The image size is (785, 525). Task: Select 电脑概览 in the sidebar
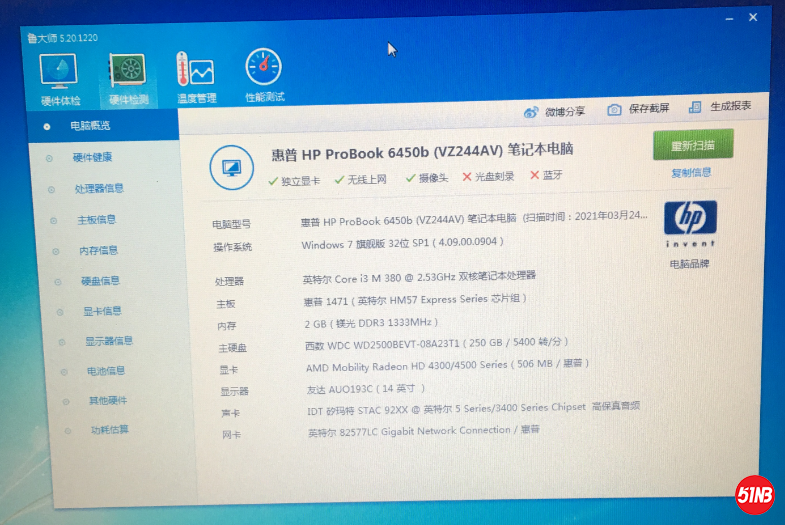pos(90,126)
